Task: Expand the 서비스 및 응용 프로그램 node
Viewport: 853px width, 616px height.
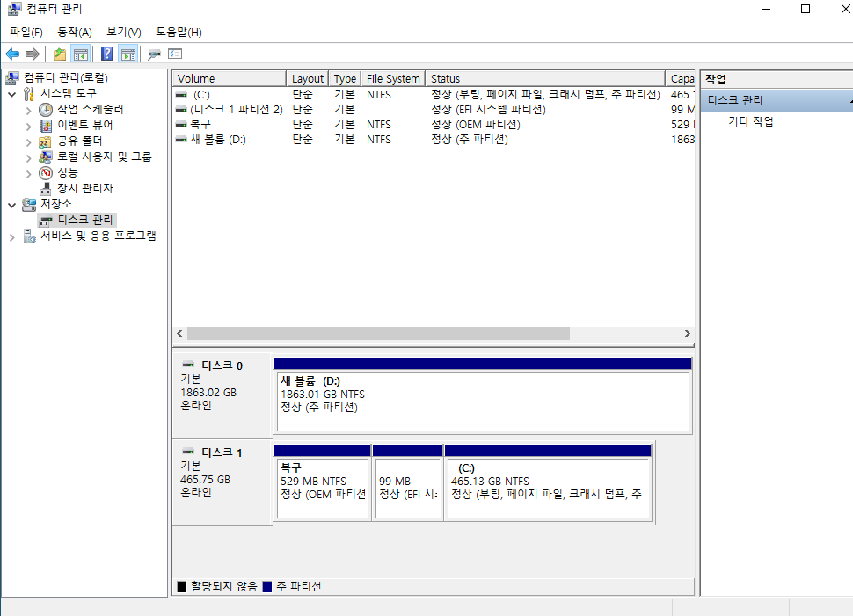Action: tap(12, 236)
